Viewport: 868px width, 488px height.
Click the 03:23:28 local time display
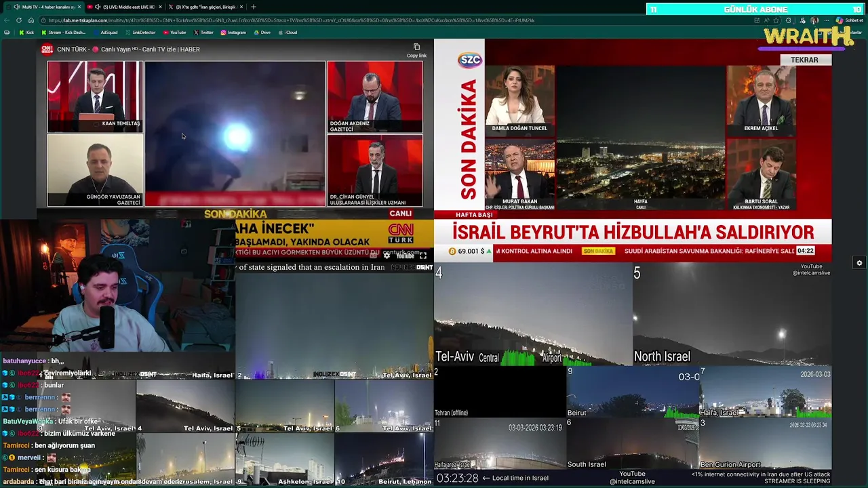(x=457, y=478)
